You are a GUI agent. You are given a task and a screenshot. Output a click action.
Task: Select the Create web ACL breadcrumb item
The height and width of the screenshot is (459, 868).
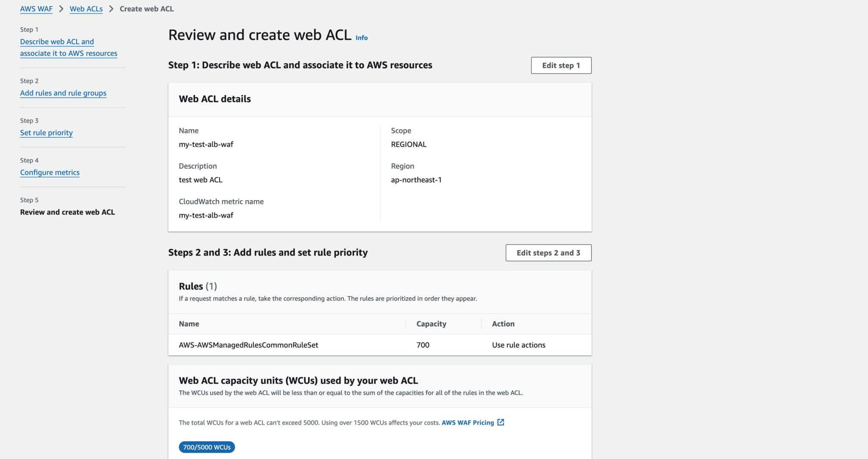[x=147, y=8]
